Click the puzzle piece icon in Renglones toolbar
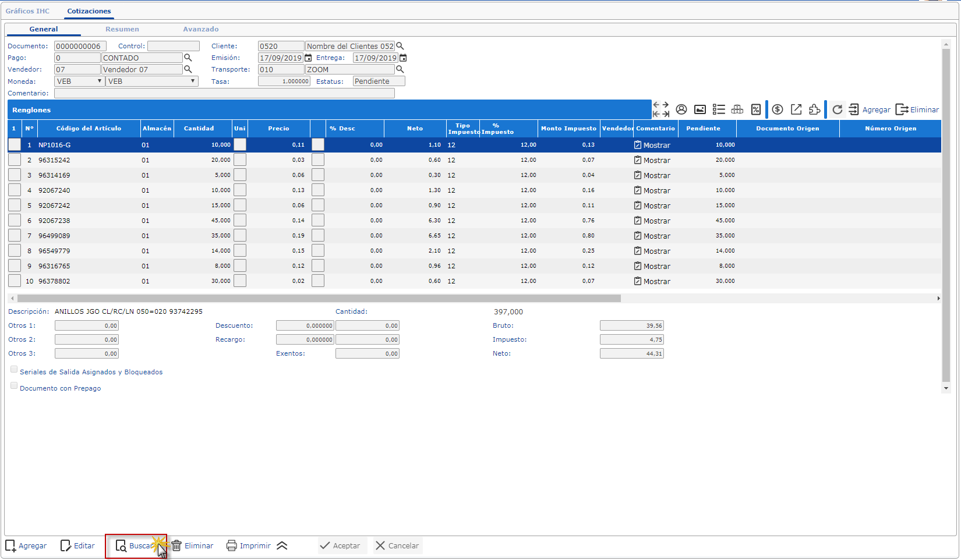Screen dimensions: 961x560 pyautogui.click(x=815, y=109)
